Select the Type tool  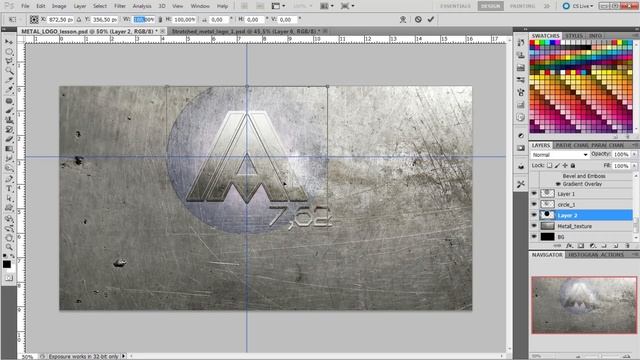coord(9,189)
